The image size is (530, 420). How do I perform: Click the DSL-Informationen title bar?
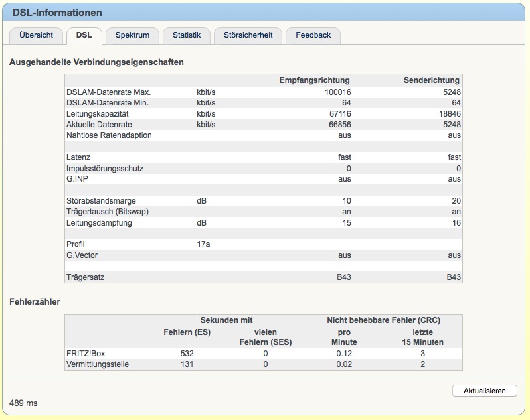264,13
